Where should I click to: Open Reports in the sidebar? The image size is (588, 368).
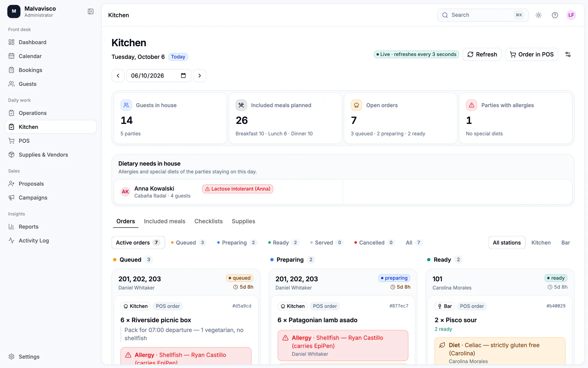(51, 227)
